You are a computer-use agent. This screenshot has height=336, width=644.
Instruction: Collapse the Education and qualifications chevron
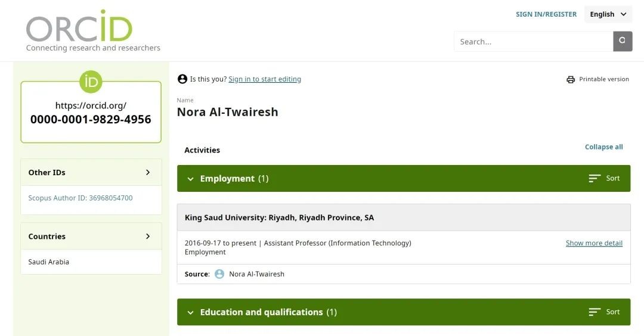[x=190, y=312]
